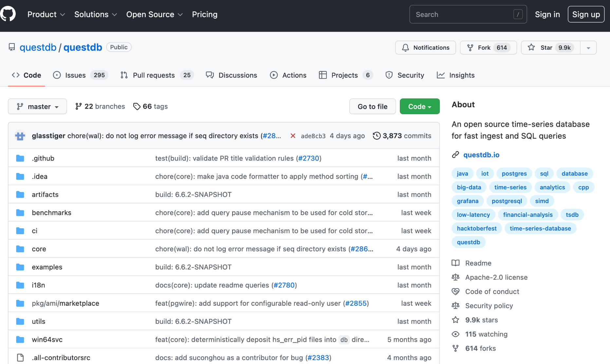Viewport: 610px width, 364px height.
Task: Open the .github folder icon
Action: point(20,158)
